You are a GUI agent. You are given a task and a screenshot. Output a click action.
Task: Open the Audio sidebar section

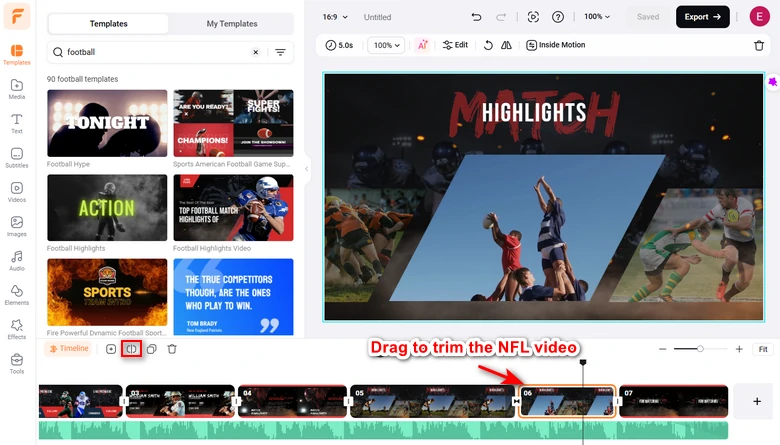coord(16,261)
